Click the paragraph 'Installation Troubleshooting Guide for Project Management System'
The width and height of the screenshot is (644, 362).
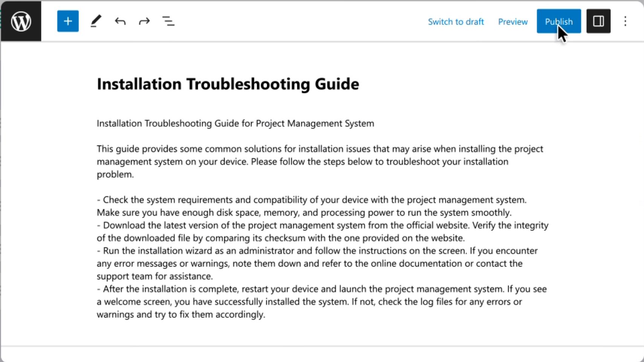pos(236,123)
